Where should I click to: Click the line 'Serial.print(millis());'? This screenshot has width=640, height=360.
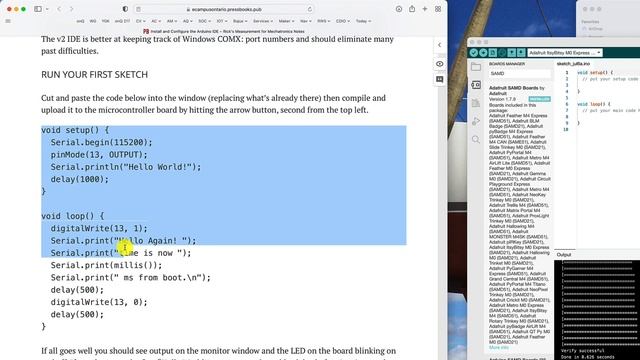pyautogui.click(x=106, y=265)
